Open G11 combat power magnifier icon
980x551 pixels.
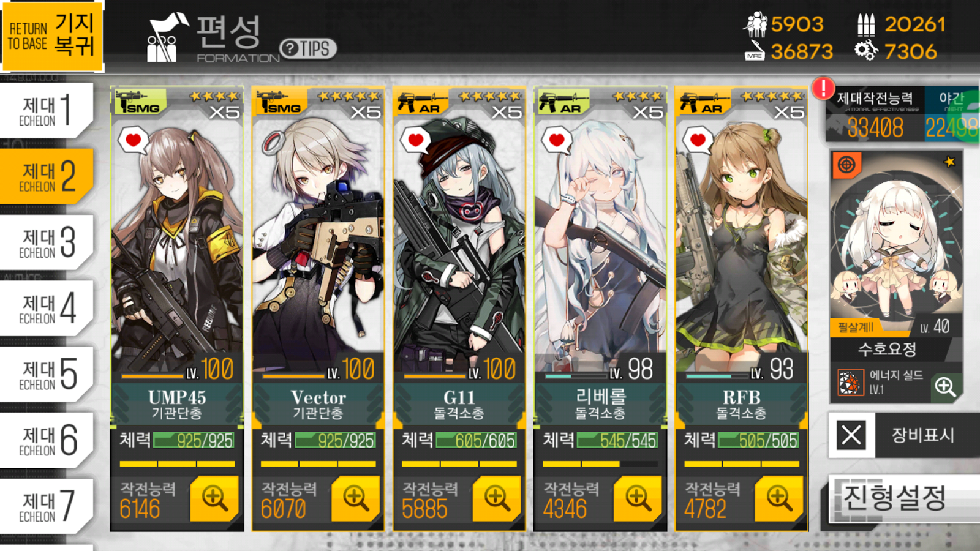(497, 498)
